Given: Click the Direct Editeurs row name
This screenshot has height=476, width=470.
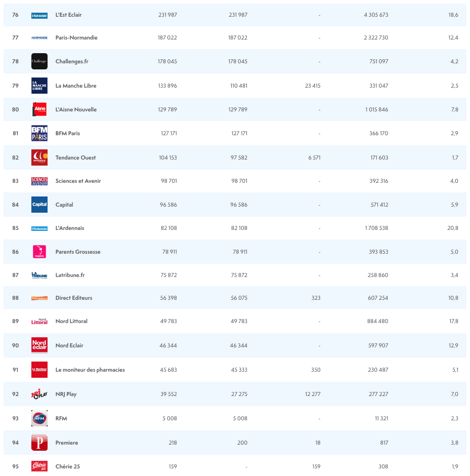Looking at the screenshot, I should (74, 298).
